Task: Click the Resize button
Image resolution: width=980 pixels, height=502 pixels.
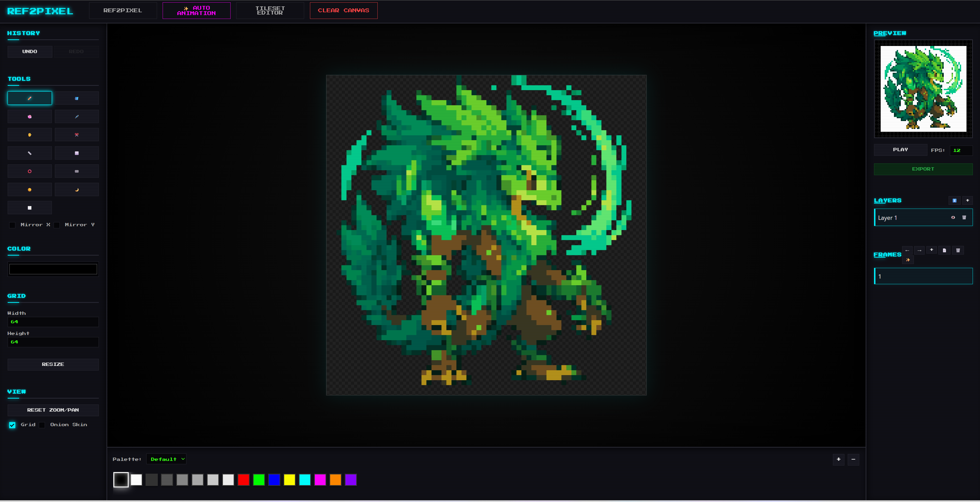Action: click(x=53, y=364)
